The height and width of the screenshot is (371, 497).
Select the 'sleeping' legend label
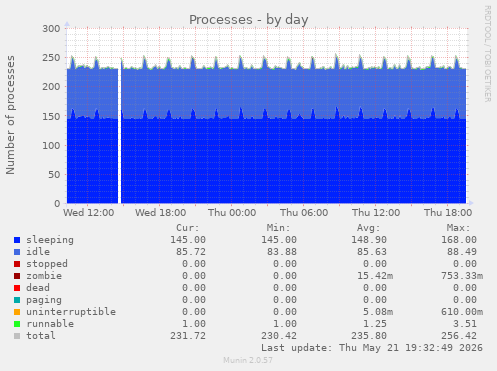tap(50, 240)
